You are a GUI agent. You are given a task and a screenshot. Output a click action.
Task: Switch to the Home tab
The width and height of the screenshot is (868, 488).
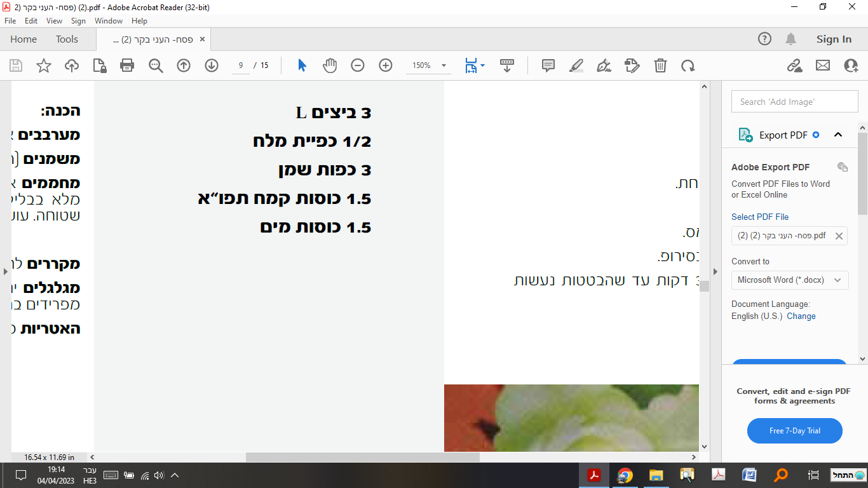point(24,39)
